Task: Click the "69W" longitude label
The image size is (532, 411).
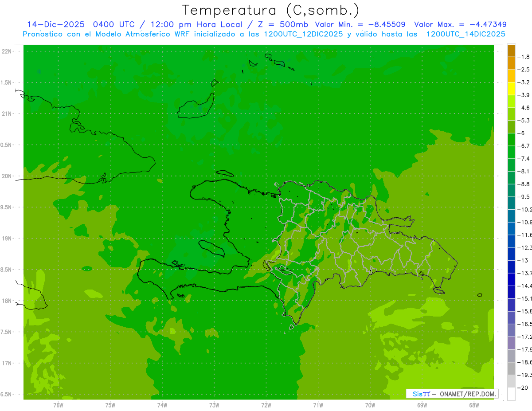Action: click(x=422, y=405)
